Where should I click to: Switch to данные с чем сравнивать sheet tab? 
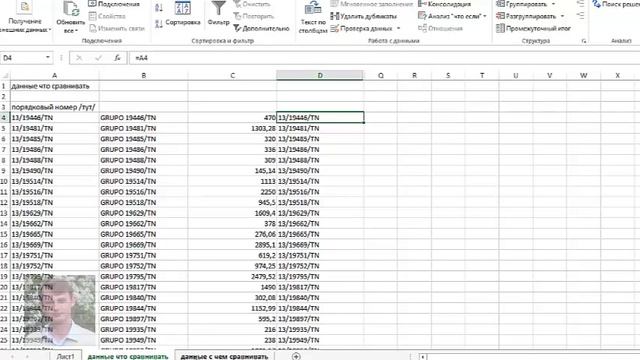pyautogui.click(x=224, y=356)
